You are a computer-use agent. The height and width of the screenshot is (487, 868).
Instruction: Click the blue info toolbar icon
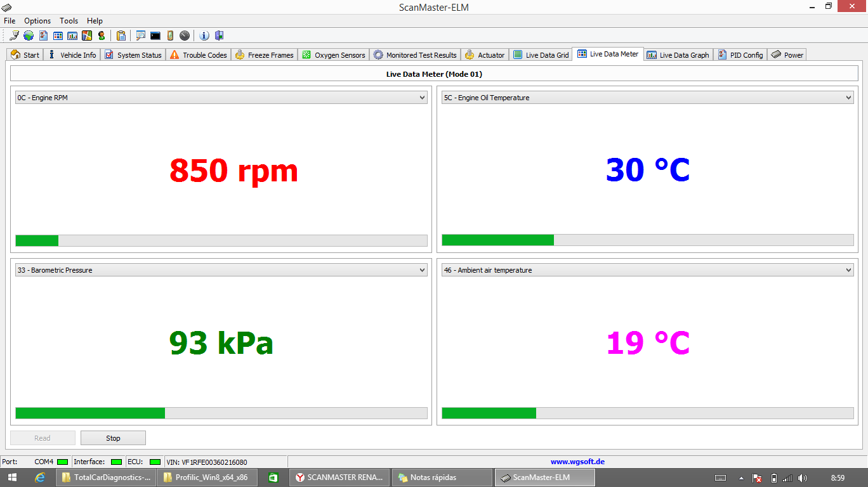[x=204, y=36]
